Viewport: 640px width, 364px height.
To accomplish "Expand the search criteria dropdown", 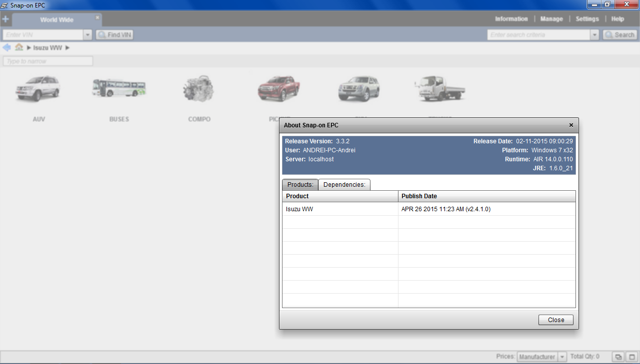I will (594, 35).
